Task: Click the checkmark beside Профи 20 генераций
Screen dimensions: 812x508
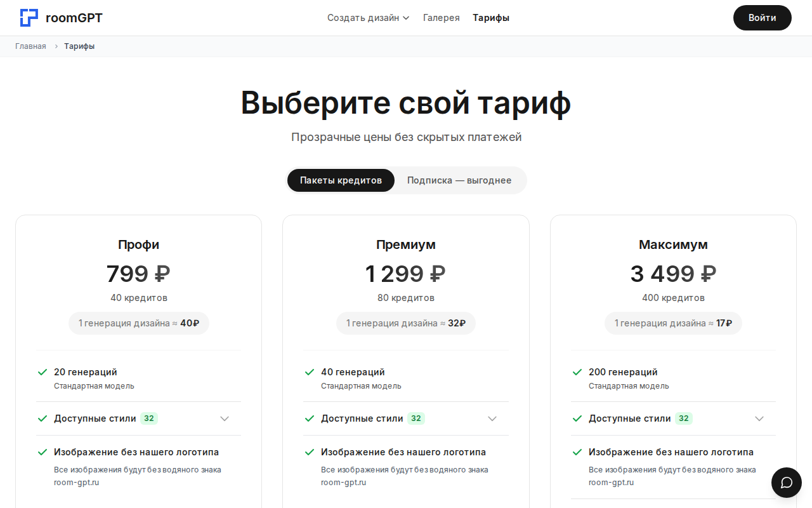Action: point(43,372)
